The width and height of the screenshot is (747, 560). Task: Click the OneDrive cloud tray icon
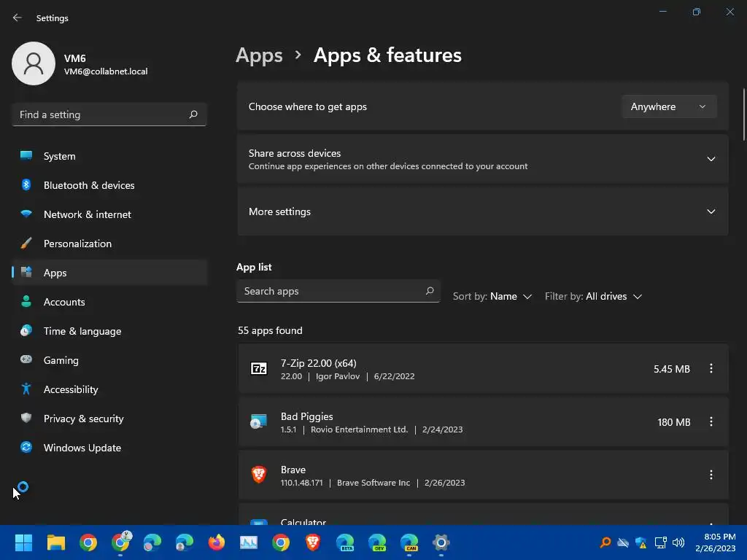click(623, 542)
